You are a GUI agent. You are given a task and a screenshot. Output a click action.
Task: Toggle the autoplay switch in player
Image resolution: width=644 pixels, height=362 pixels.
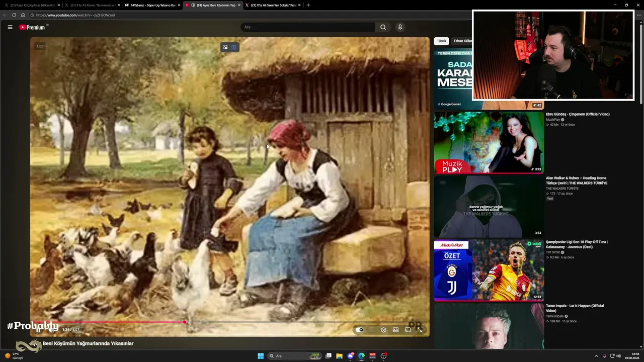click(359, 330)
